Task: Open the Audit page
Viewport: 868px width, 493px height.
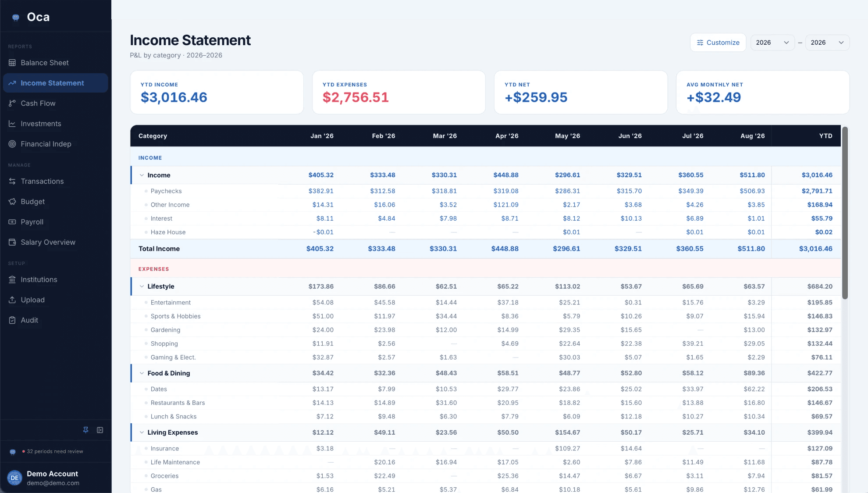Action: (x=56, y=320)
